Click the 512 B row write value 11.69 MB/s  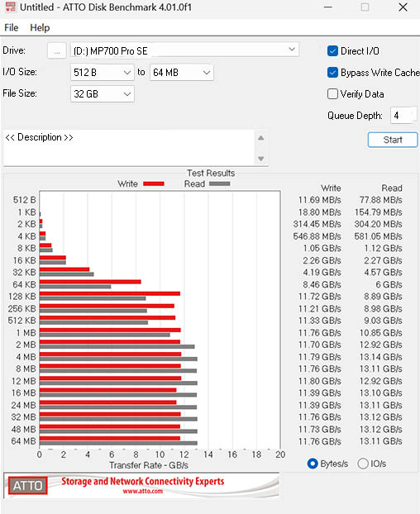319,200
